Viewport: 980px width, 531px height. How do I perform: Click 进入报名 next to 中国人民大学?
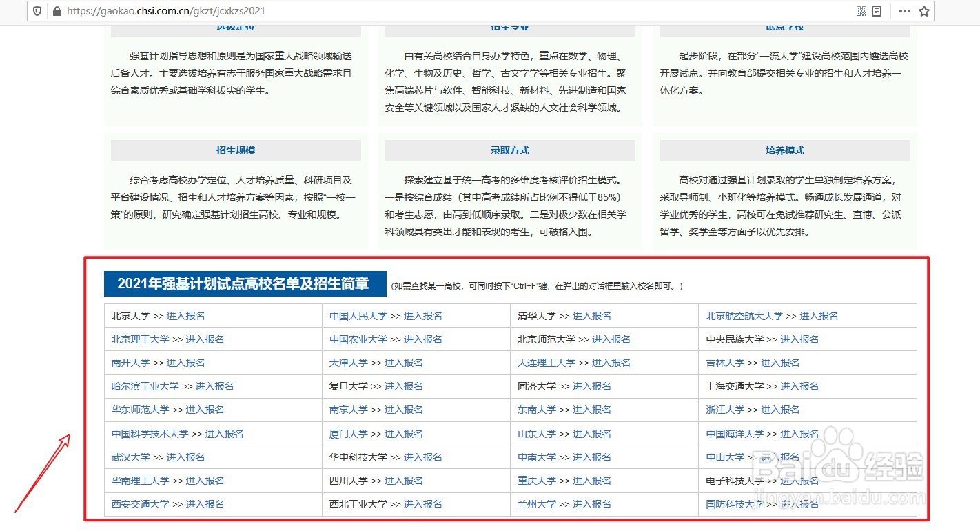(422, 316)
